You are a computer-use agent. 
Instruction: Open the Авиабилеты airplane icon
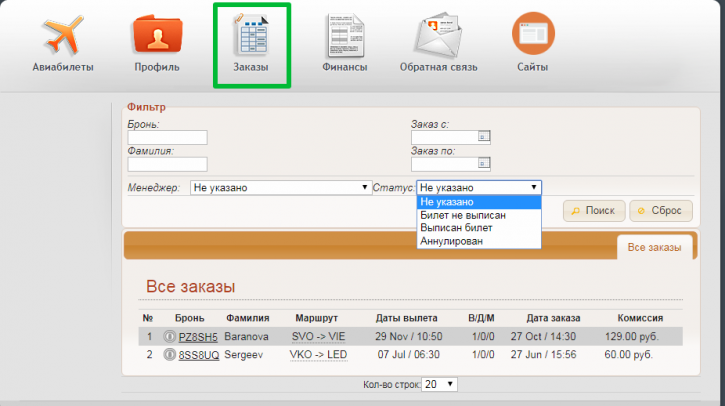pos(63,36)
